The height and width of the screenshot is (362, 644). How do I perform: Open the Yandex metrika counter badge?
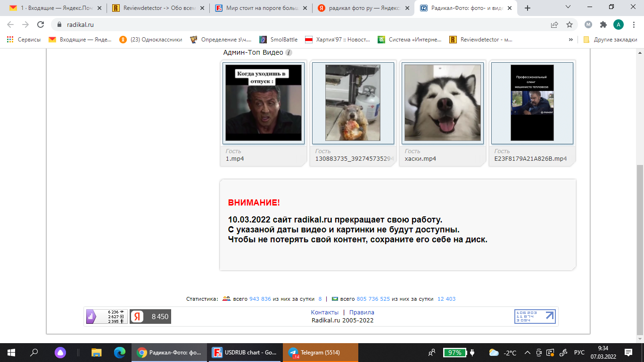(x=150, y=317)
